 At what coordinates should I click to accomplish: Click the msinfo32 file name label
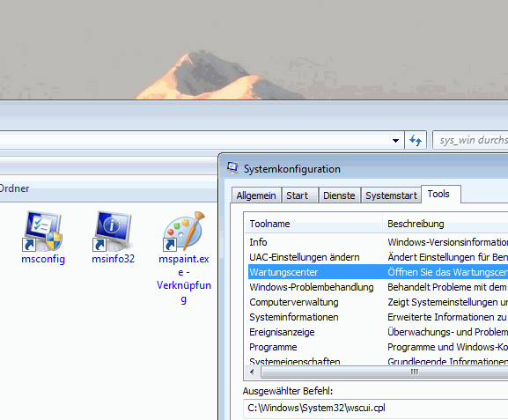[x=113, y=259]
